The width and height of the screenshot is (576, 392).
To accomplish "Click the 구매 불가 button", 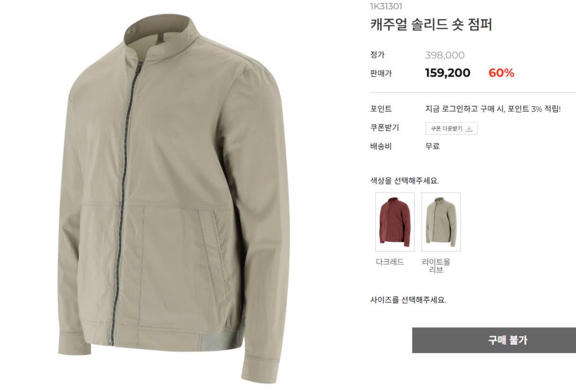I will pos(494,340).
